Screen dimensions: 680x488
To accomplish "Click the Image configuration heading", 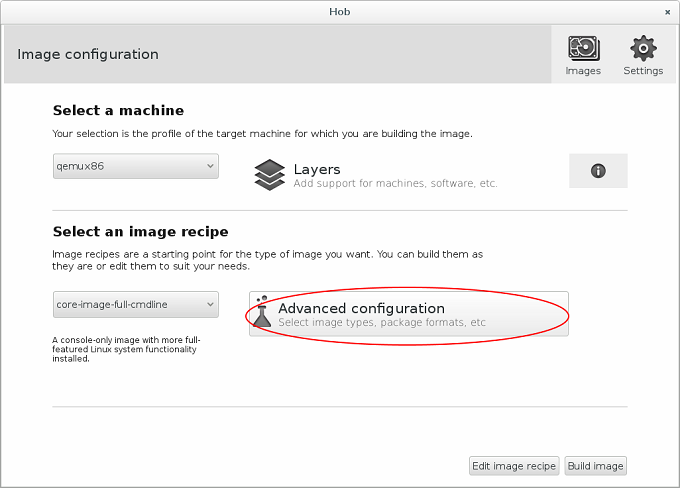I will (x=88, y=54).
